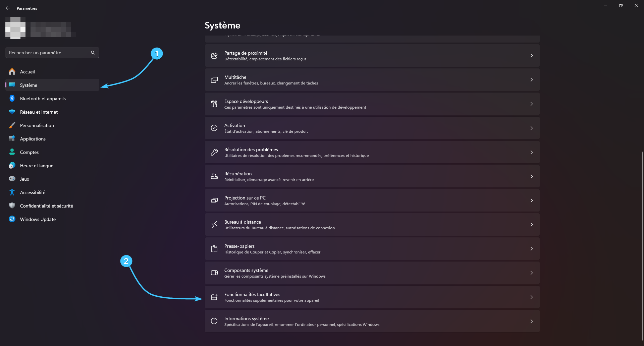
Task: Click the Système monitor icon
Action: tap(12, 85)
